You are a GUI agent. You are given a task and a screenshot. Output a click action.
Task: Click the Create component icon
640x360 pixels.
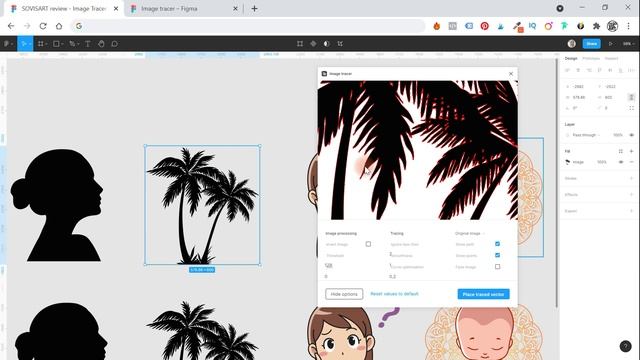pyautogui.click(x=313, y=44)
